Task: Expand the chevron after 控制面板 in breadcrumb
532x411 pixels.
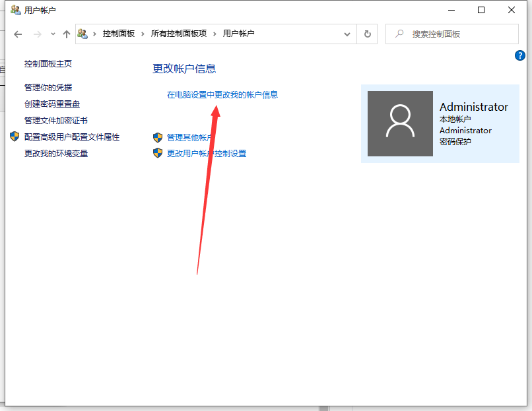Action: 143,34
